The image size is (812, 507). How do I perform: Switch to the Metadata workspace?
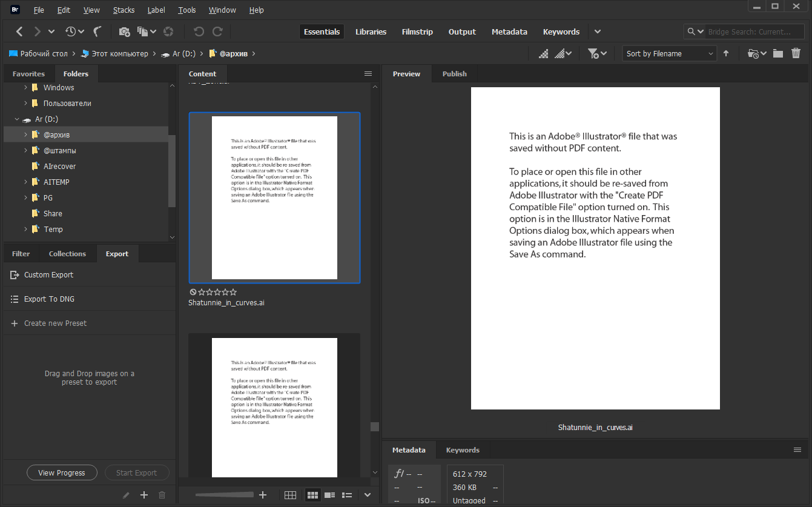[509, 31]
